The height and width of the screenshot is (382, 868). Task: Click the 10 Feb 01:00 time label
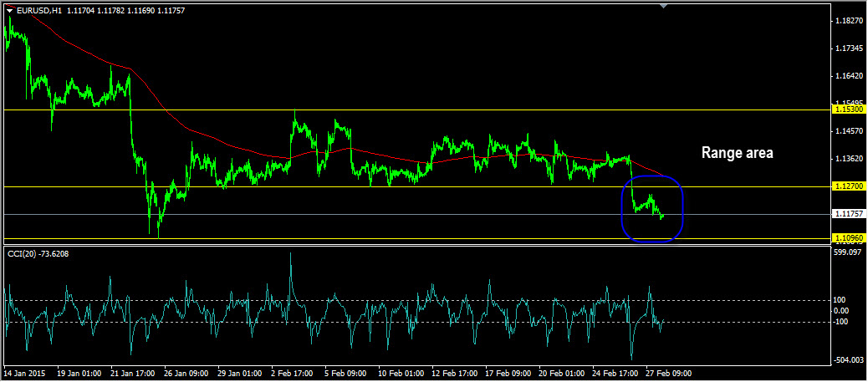[x=400, y=373]
